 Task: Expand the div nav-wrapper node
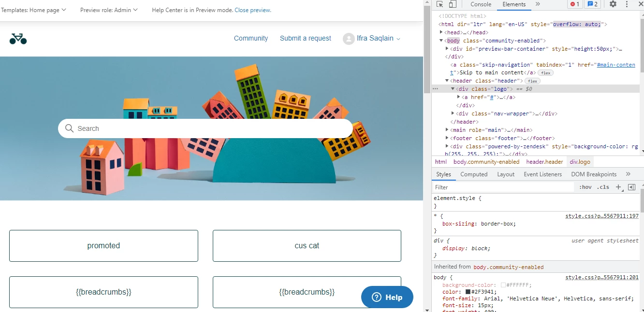pyautogui.click(x=453, y=113)
